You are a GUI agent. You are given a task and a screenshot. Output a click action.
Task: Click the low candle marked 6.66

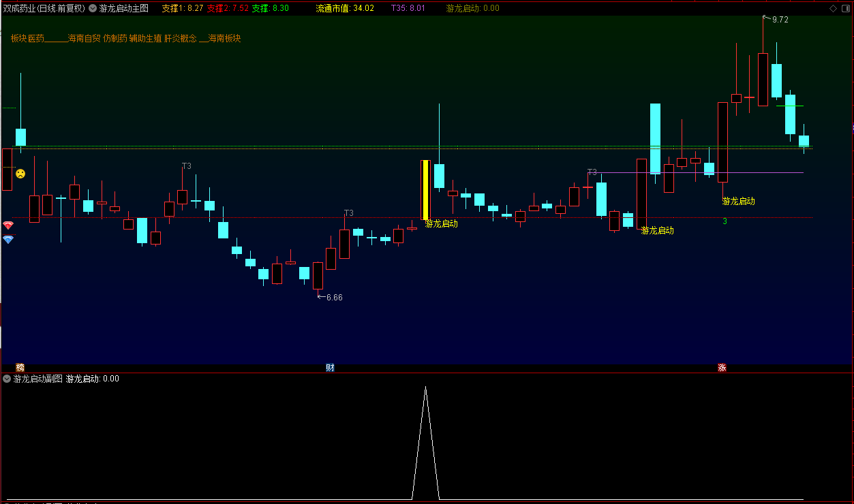318,276
